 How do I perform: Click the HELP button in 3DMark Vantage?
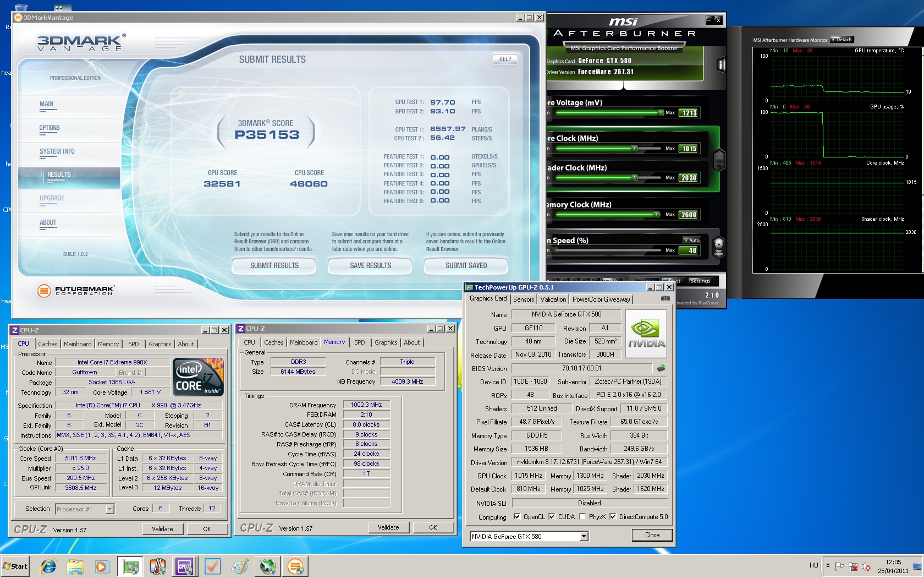[505, 59]
